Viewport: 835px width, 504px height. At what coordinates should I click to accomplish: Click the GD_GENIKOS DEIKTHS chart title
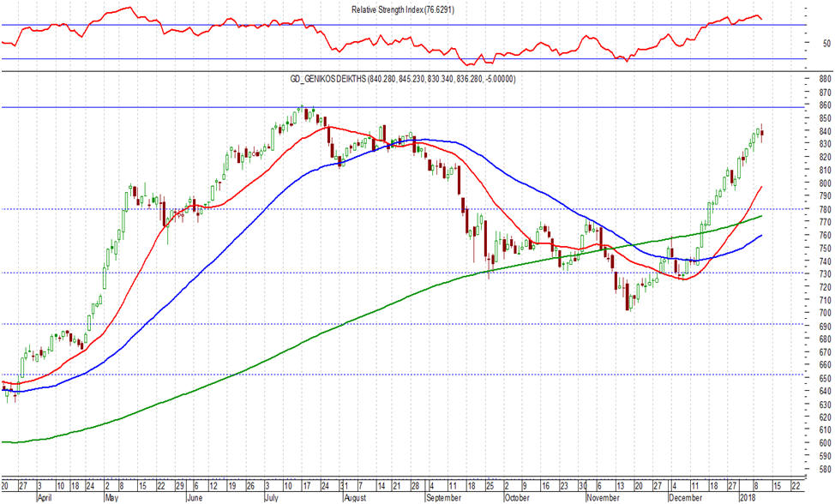tap(403, 79)
